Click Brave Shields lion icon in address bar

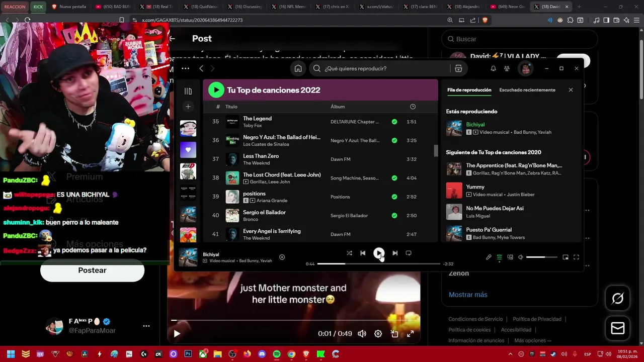(485, 20)
